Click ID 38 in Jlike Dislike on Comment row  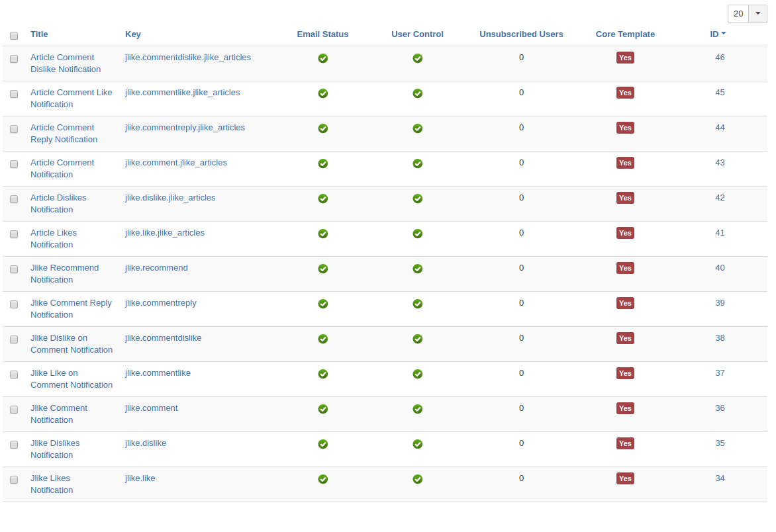click(x=720, y=338)
